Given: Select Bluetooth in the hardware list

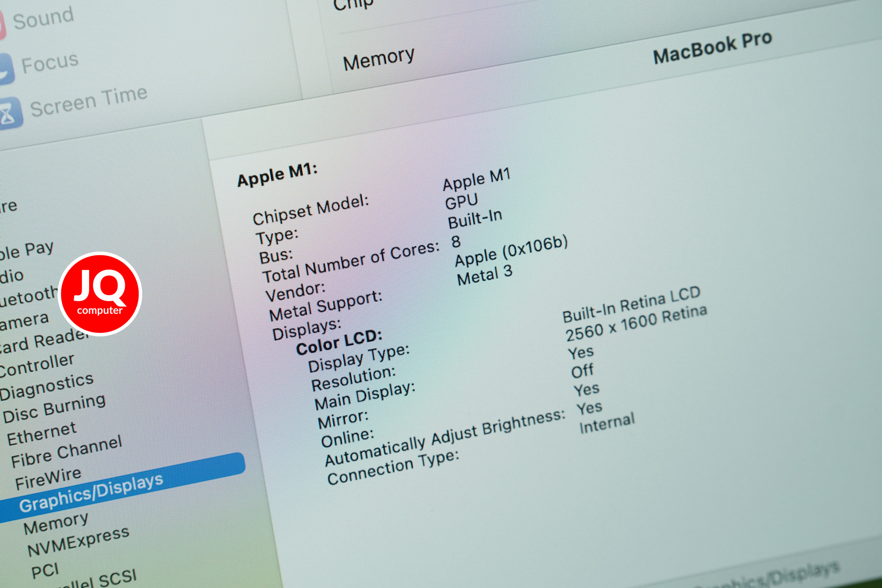Looking at the screenshot, I should coord(29,296).
